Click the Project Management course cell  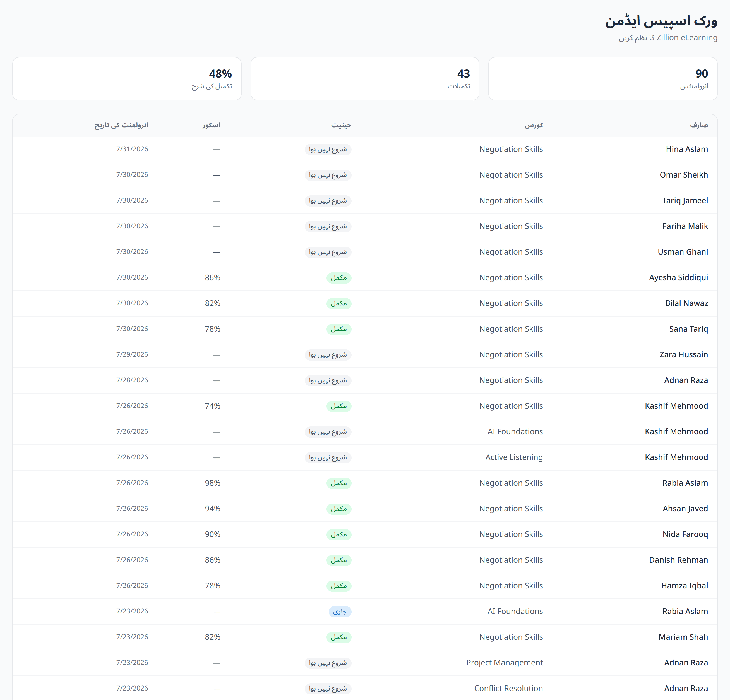tap(504, 663)
